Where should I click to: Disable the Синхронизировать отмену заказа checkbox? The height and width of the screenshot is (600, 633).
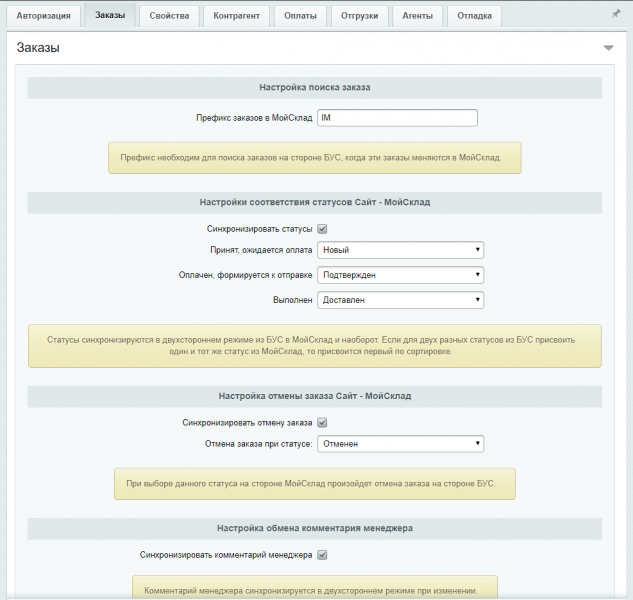point(322,422)
